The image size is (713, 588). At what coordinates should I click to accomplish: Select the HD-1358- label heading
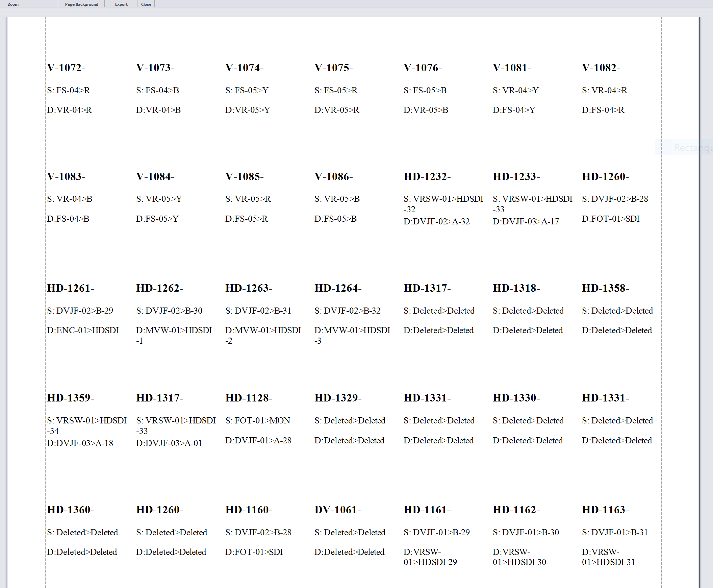(x=605, y=288)
